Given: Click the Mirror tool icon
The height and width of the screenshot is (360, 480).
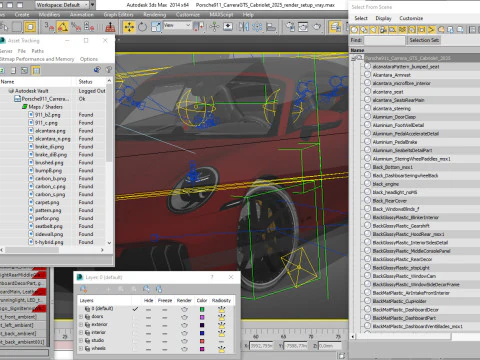Looking at the screenshot, I should (244, 27).
